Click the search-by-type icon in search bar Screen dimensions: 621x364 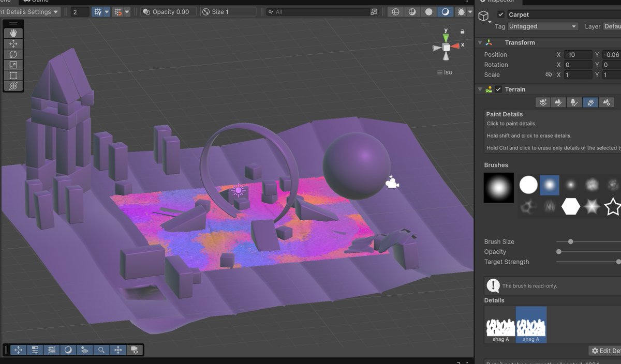(374, 11)
